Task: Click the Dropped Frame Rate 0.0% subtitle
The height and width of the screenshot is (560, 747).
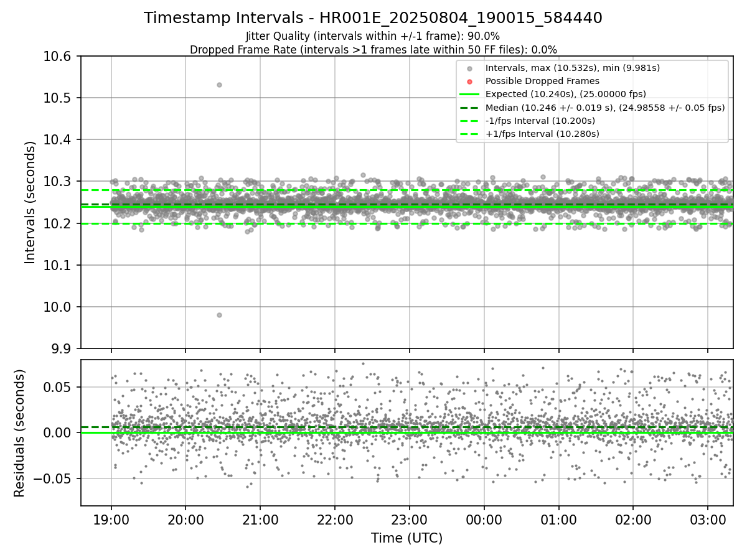Action: 373,50
